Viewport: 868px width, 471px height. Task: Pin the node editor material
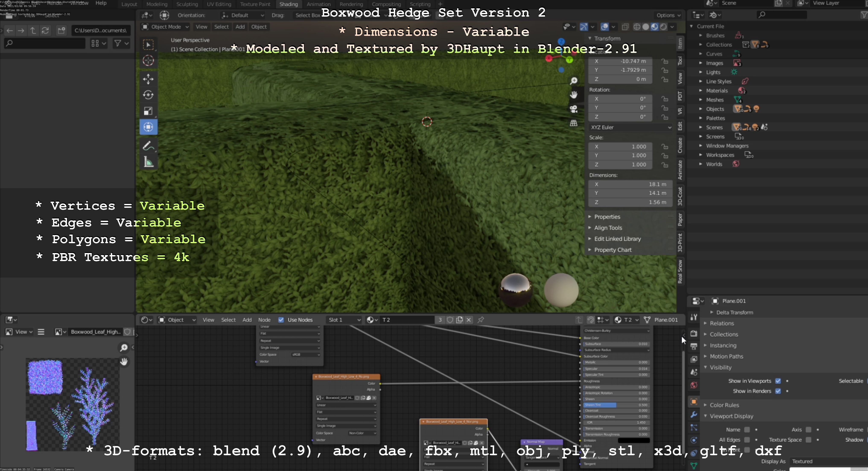tap(481, 320)
